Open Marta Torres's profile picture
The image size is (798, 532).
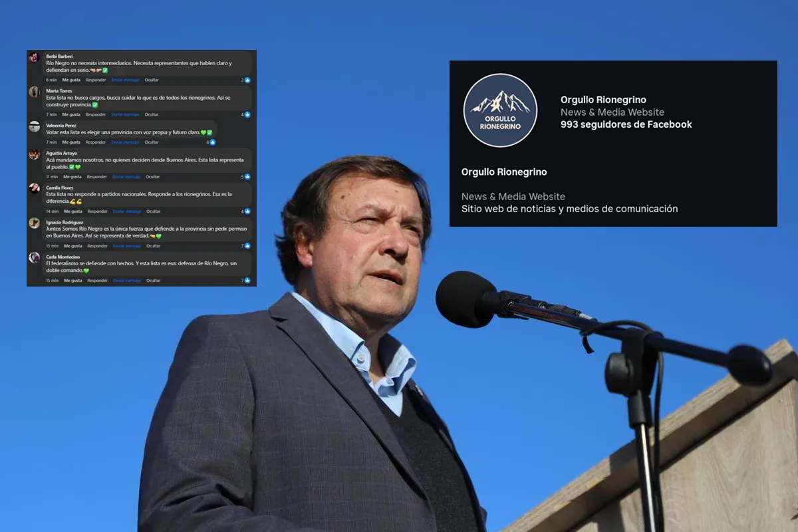[x=34, y=92]
